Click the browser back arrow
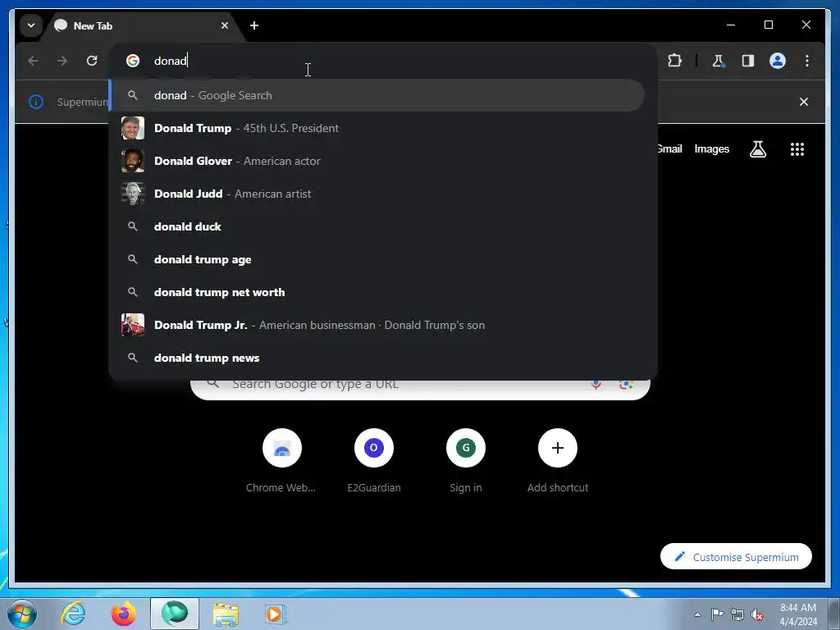The height and width of the screenshot is (630, 840). click(x=33, y=61)
